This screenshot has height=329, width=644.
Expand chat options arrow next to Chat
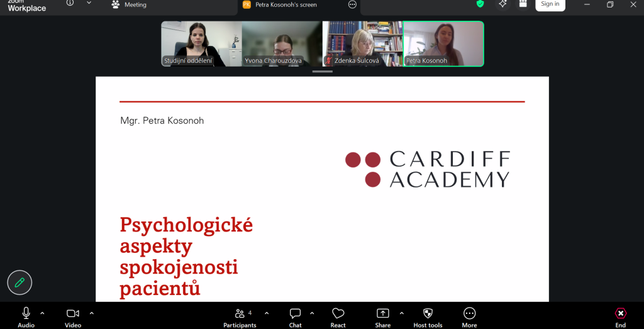coord(312,313)
